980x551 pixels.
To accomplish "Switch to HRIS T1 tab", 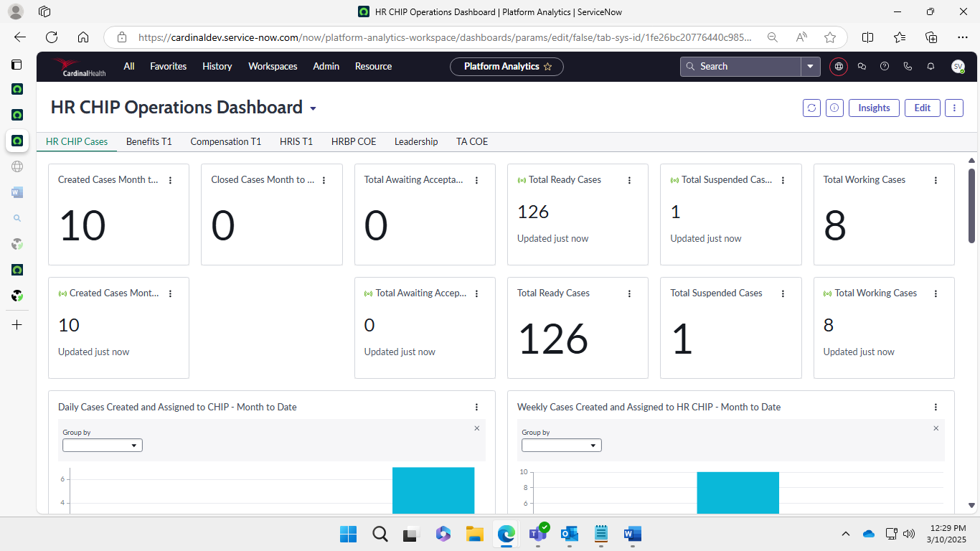I will pyautogui.click(x=296, y=141).
